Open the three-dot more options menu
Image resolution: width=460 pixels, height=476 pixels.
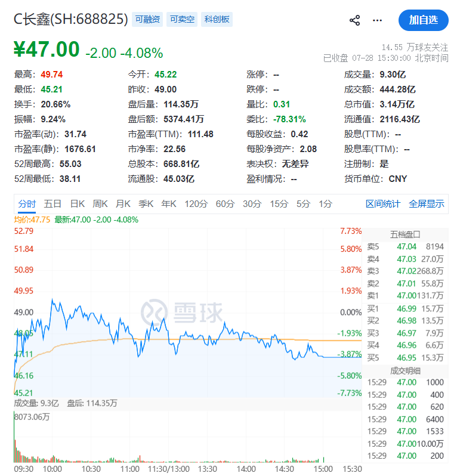click(377, 20)
